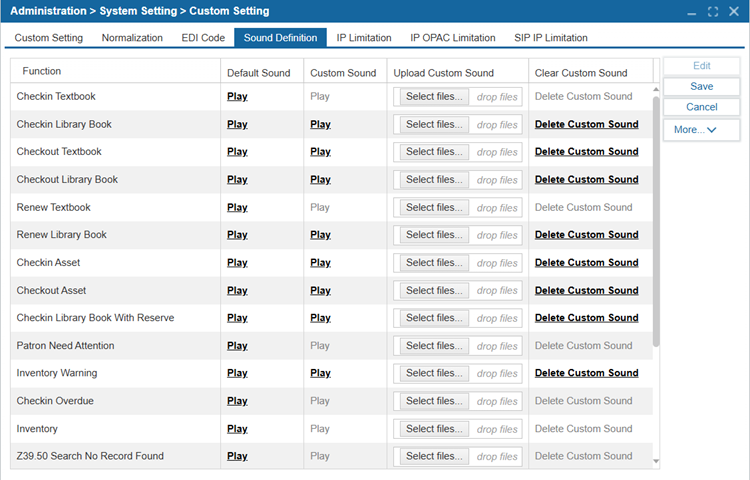
Task: Maximize the Custom Setting window
Action: tap(713, 11)
